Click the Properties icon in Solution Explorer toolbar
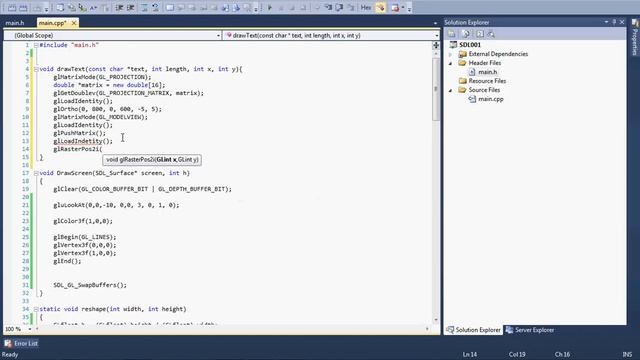The image size is (640, 360). click(451, 34)
